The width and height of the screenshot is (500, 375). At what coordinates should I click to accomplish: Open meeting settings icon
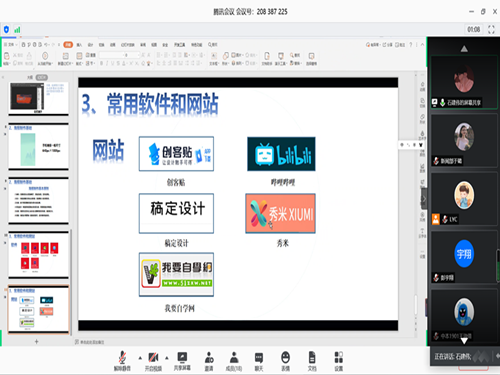pyautogui.click(x=339, y=361)
